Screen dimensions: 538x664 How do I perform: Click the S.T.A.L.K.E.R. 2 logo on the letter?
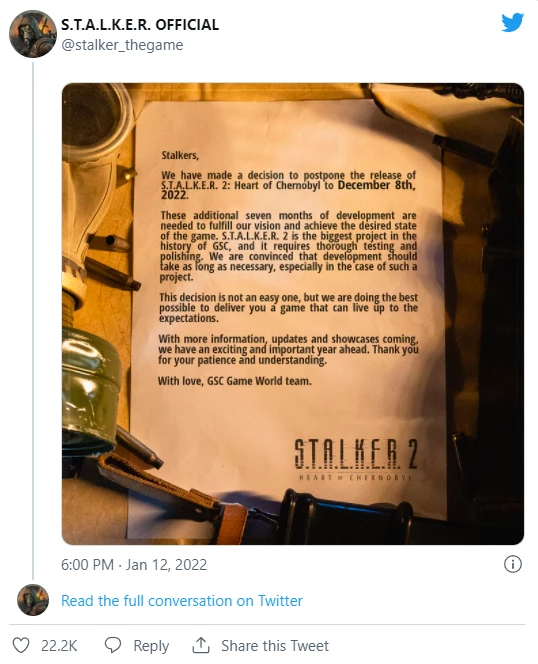pos(355,459)
